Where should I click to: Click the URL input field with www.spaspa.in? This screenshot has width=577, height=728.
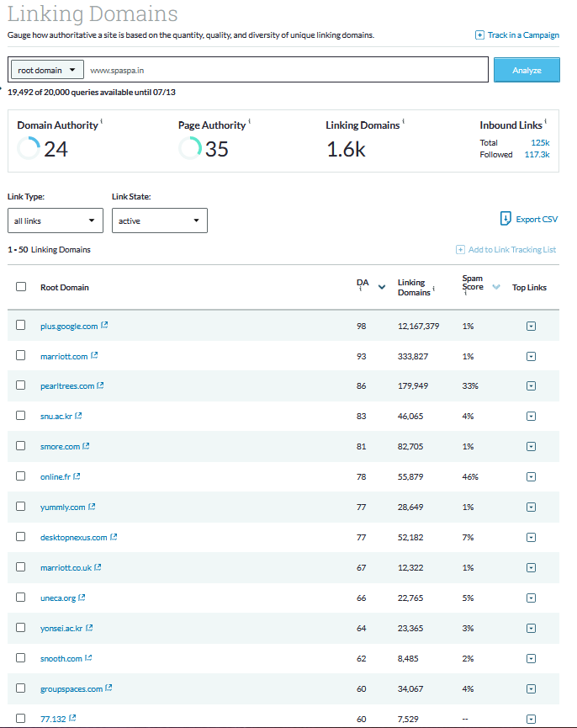pyautogui.click(x=286, y=70)
